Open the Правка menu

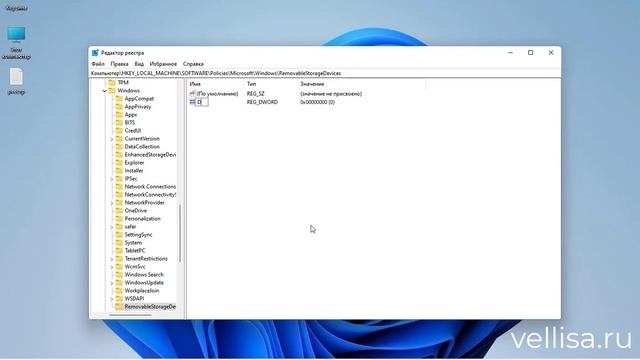(x=119, y=64)
